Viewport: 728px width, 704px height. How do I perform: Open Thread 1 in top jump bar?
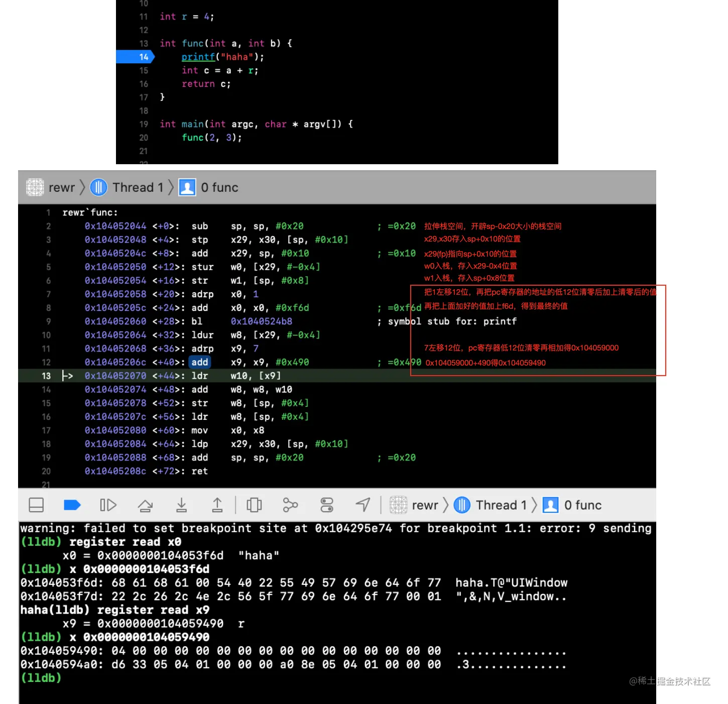127,187
